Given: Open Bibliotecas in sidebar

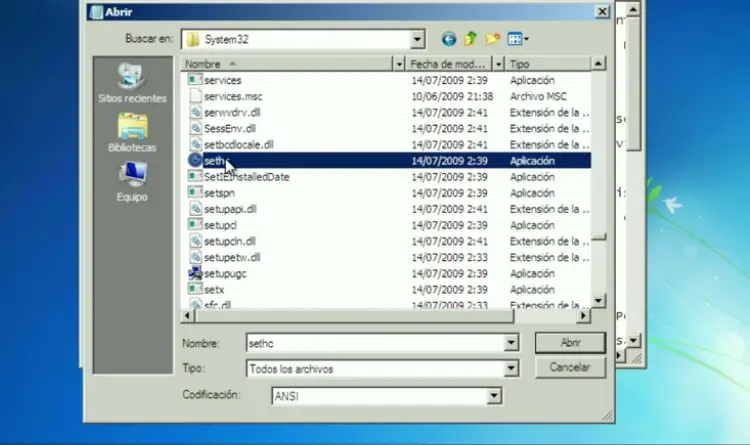Looking at the screenshot, I should pos(132,133).
